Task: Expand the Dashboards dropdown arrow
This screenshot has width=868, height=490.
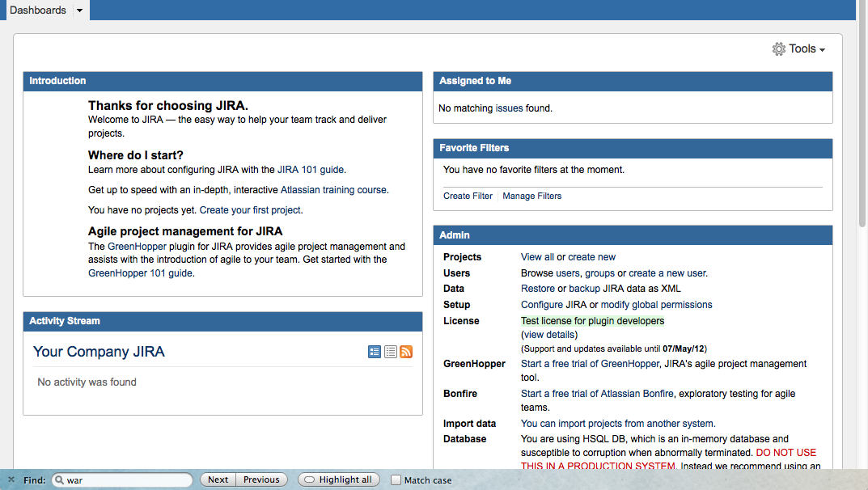Action: 79,11
